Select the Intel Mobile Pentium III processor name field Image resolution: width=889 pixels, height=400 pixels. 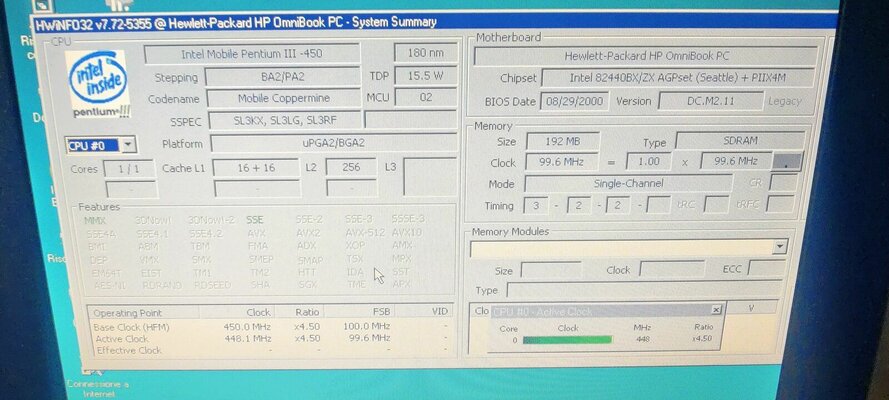pyautogui.click(x=251, y=54)
